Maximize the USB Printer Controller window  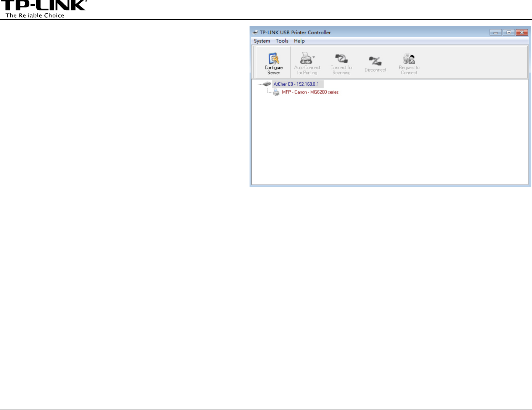[509, 32]
